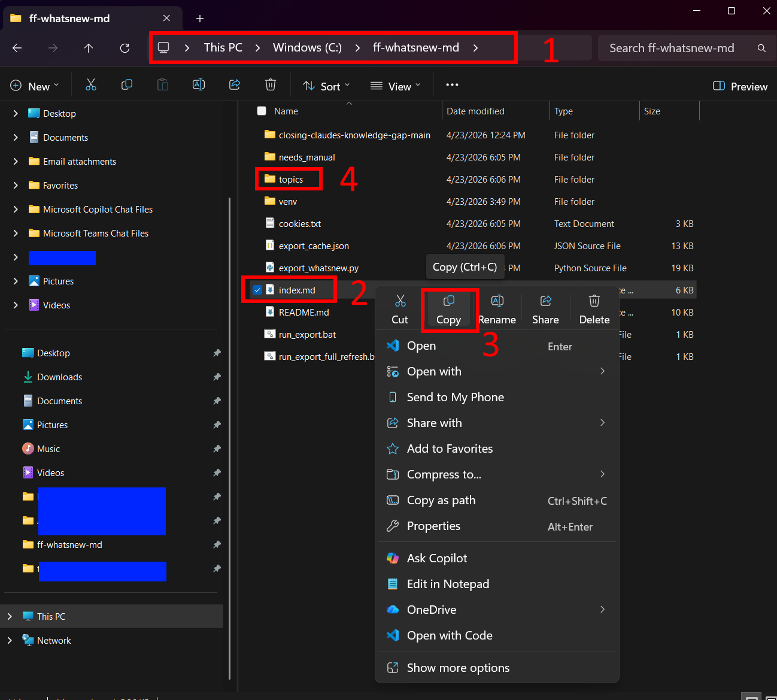Click Share in the context menu
The height and width of the screenshot is (700, 777).
click(545, 310)
